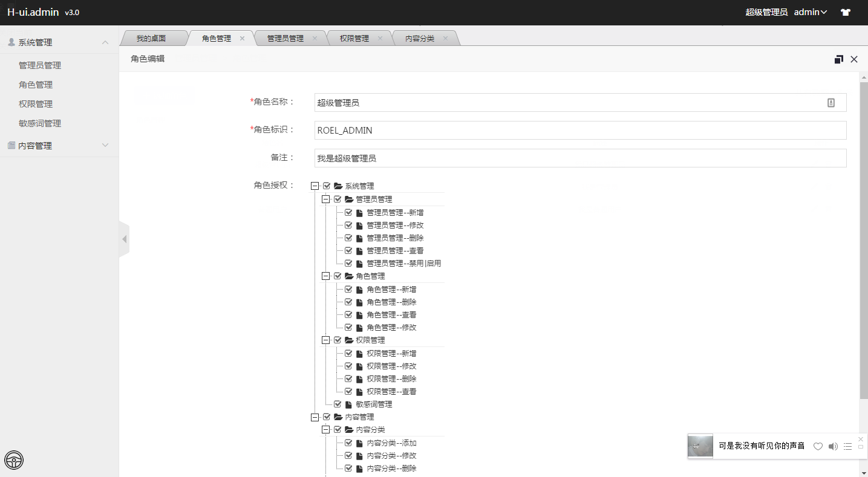Close the 内容分类 tab with its X
Screen dimensions: 868x477
[x=445, y=38]
